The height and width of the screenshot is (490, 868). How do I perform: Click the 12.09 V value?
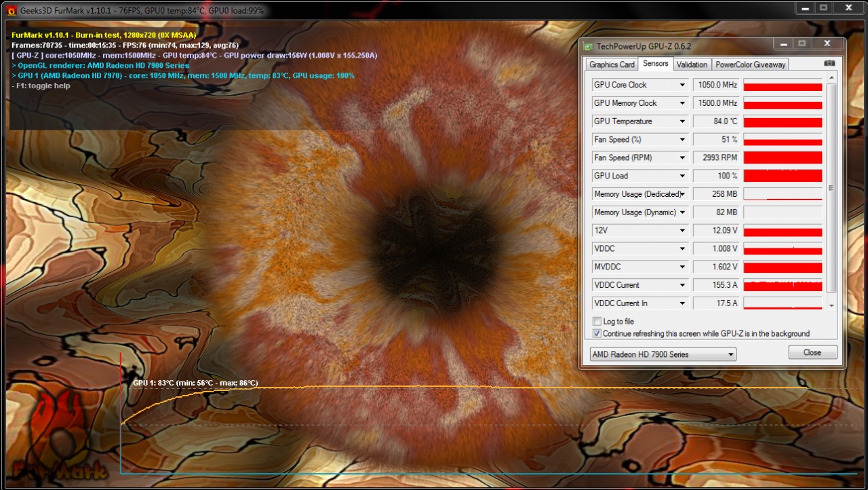(716, 231)
